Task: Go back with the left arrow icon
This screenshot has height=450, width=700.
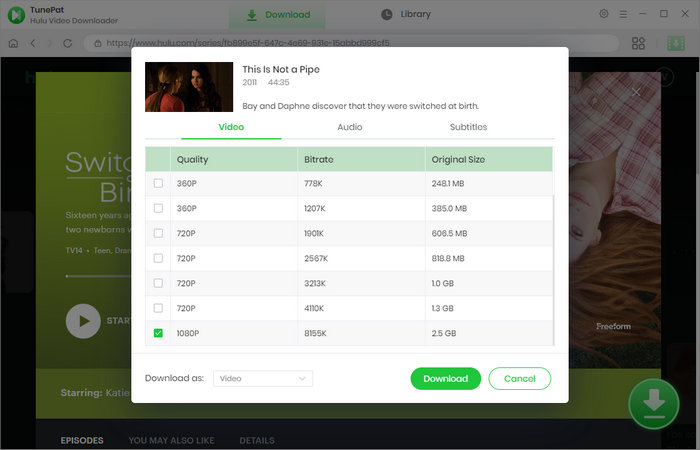Action: click(34, 43)
